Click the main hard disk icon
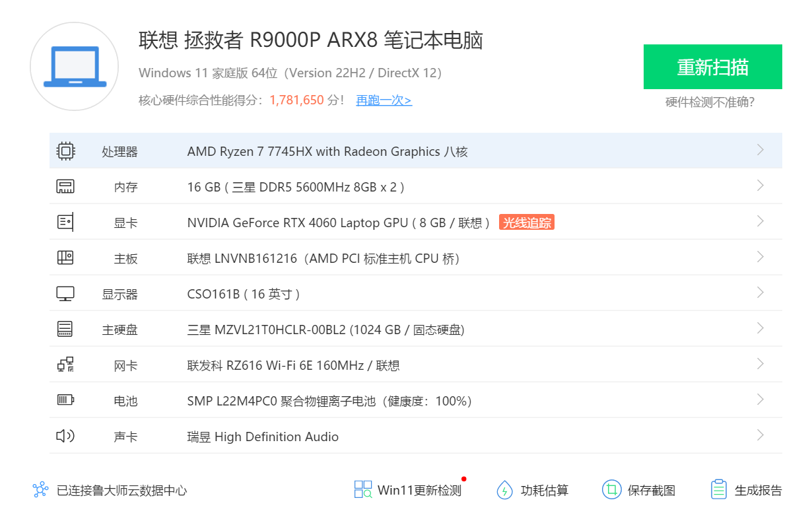The image size is (812, 525). coord(65,330)
